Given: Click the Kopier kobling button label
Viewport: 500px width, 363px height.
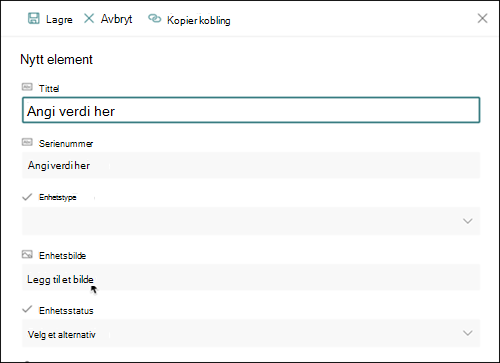Looking at the screenshot, I should (x=199, y=20).
